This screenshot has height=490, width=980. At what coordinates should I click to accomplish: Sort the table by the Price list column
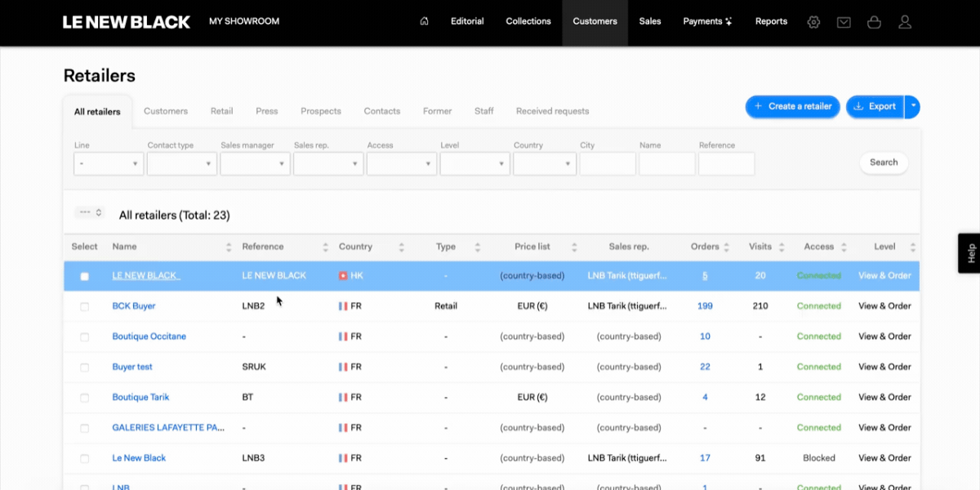coord(574,247)
